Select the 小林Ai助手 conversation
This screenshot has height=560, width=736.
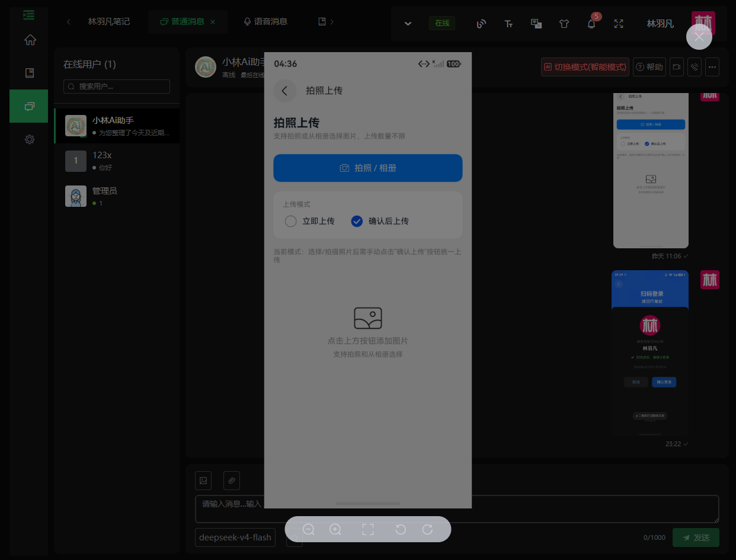117,126
